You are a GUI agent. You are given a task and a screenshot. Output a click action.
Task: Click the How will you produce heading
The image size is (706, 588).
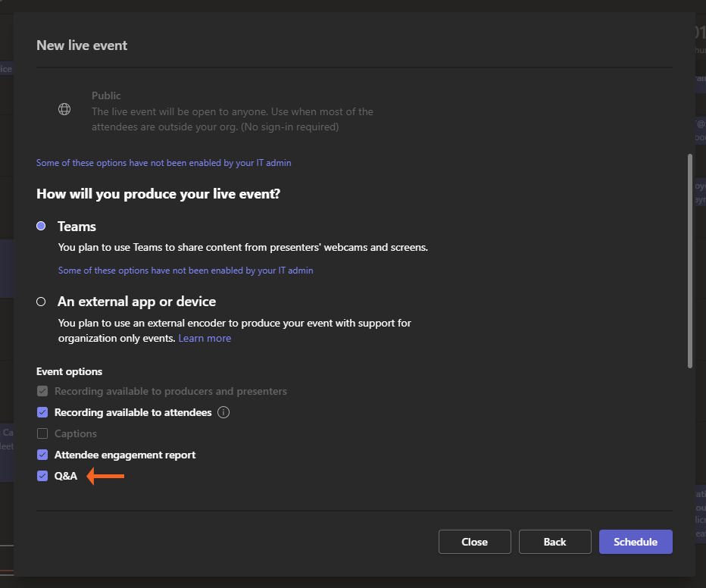coord(158,194)
